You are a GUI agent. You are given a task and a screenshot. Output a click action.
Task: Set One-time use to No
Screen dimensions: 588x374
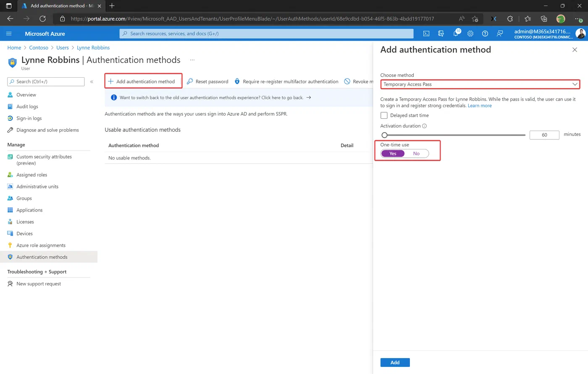pyautogui.click(x=416, y=154)
